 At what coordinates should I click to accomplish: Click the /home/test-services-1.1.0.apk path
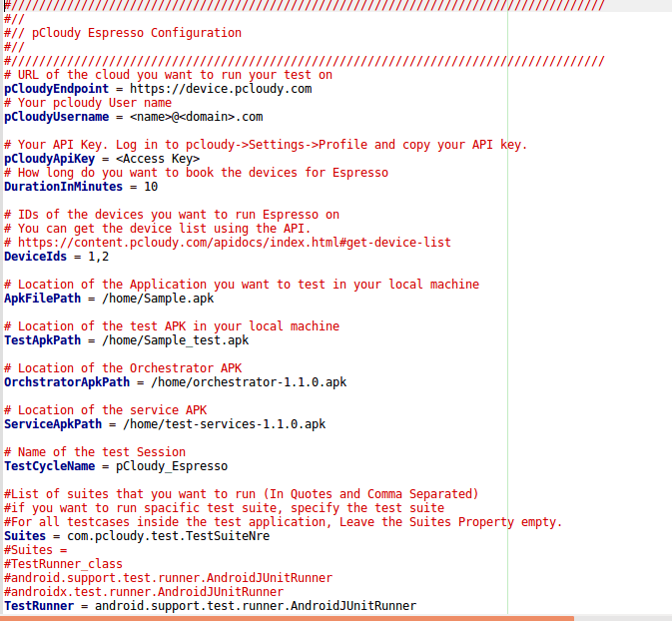coord(224,424)
